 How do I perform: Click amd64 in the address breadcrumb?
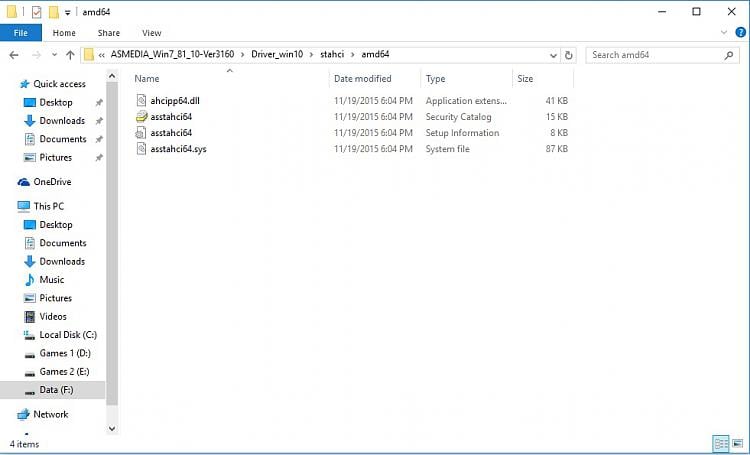pos(375,54)
